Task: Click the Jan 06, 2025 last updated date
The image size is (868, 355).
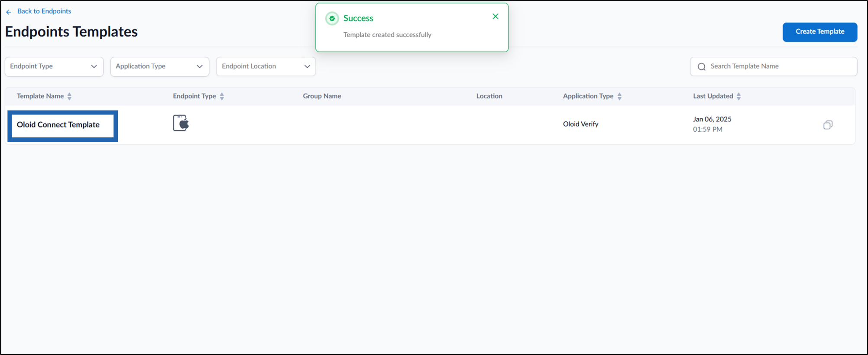Action: pyautogui.click(x=712, y=119)
